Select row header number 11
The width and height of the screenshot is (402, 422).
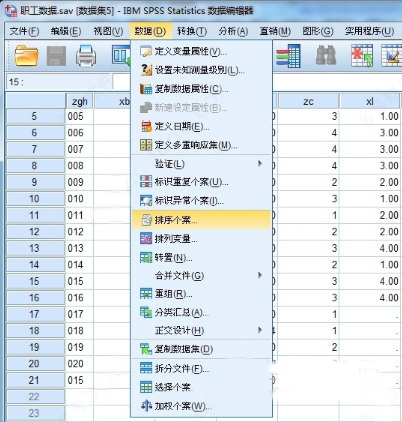(35, 215)
